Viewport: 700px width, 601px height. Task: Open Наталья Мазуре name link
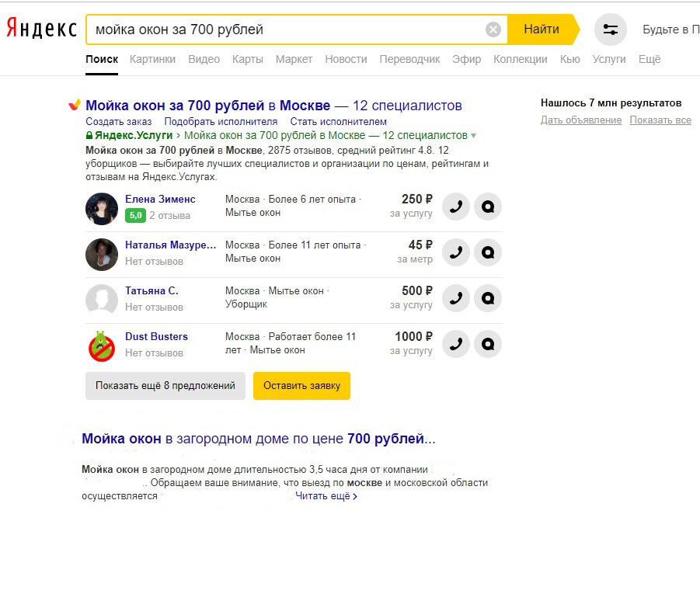pos(171,245)
